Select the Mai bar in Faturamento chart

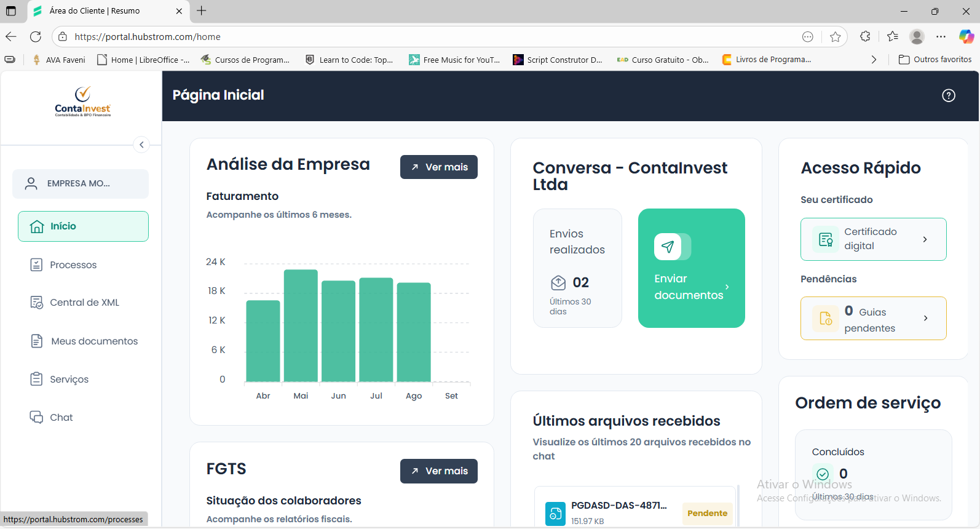[x=301, y=326]
